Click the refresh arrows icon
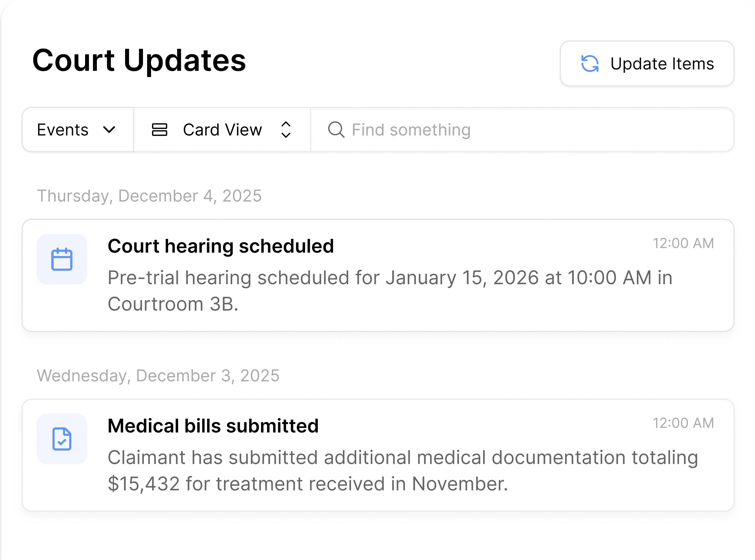The width and height of the screenshot is (755, 560). (x=589, y=64)
